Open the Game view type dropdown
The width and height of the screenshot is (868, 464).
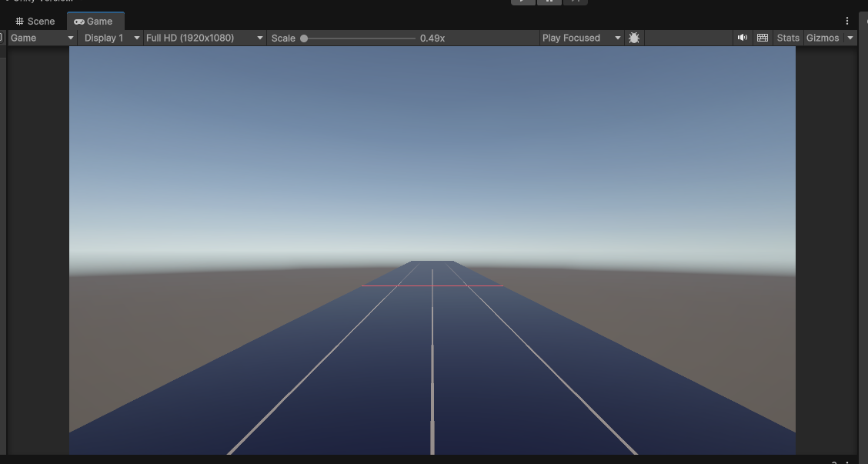click(x=42, y=38)
